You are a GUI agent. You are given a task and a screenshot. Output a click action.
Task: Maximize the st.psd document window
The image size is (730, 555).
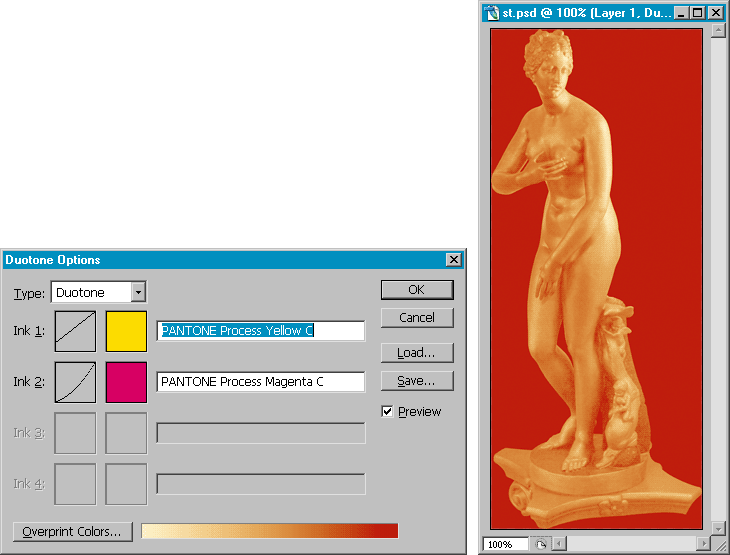[x=697, y=13]
